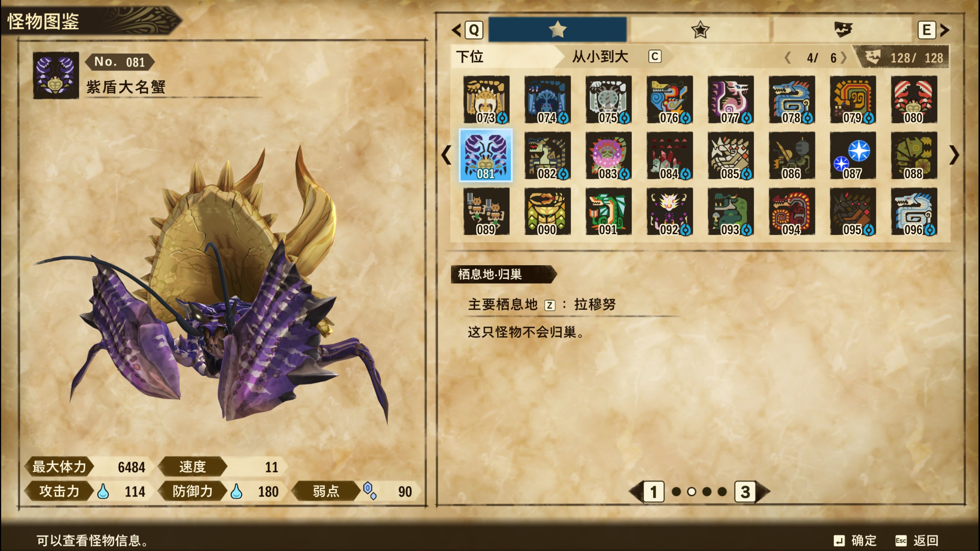Pick the blue star icon 087
The image size is (980, 551).
pyautogui.click(x=853, y=155)
